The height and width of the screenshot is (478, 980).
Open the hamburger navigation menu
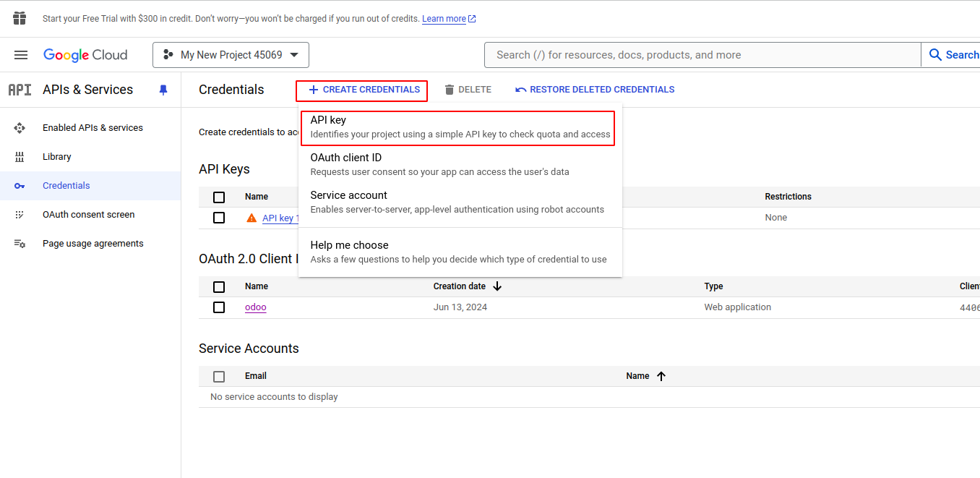21,55
